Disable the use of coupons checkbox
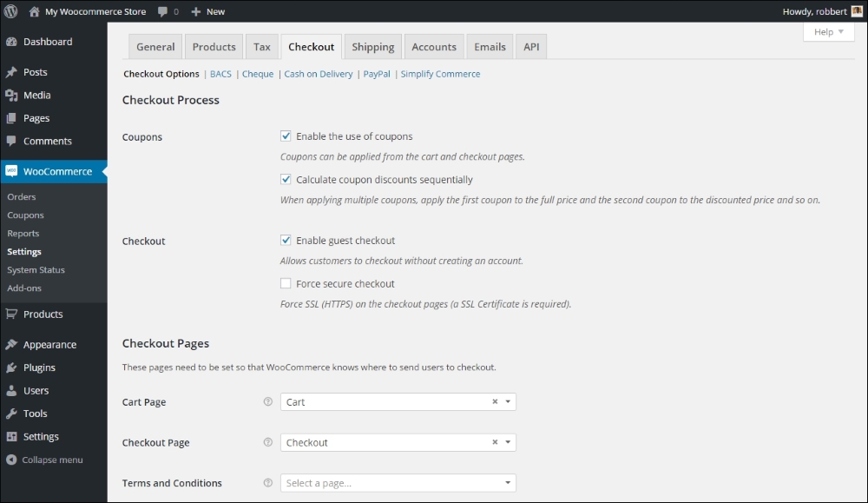868x503 pixels. coord(286,136)
